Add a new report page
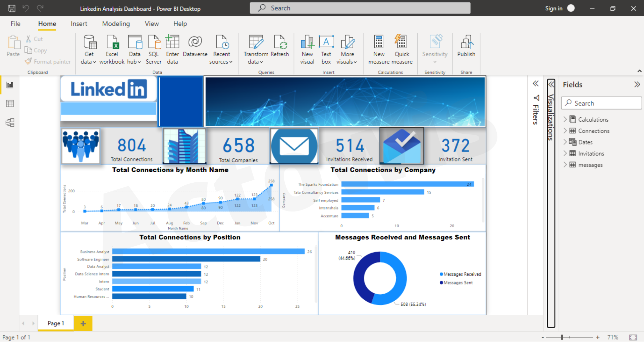 [x=83, y=323]
